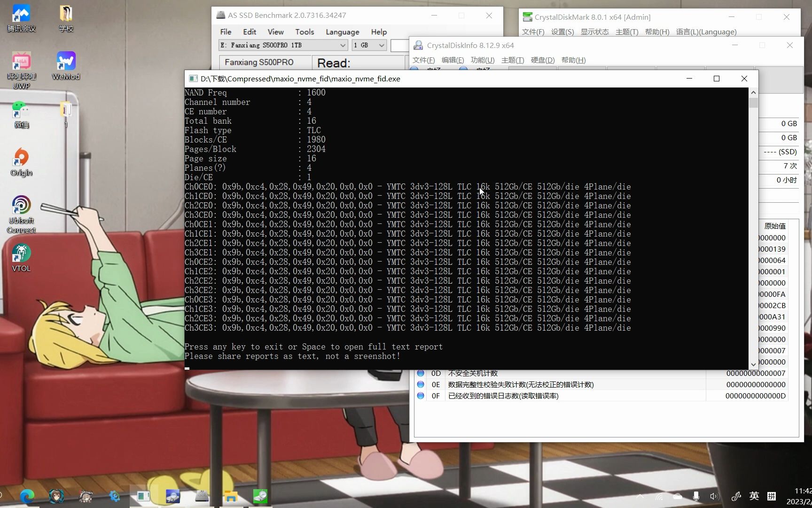Screen dimensions: 812x508
Task: Select the 已经收到的错误日志数 row
Action: pos(601,396)
